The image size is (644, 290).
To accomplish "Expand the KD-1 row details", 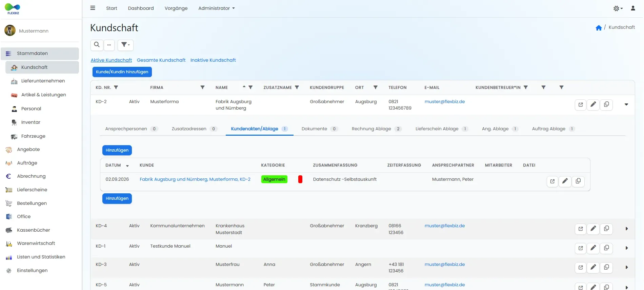I will [x=626, y=248].
